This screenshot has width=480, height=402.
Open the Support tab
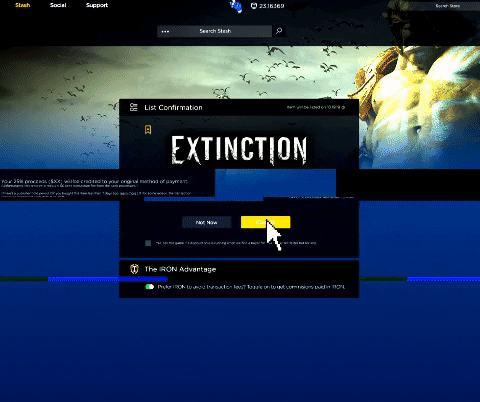(x=97, y=5)
